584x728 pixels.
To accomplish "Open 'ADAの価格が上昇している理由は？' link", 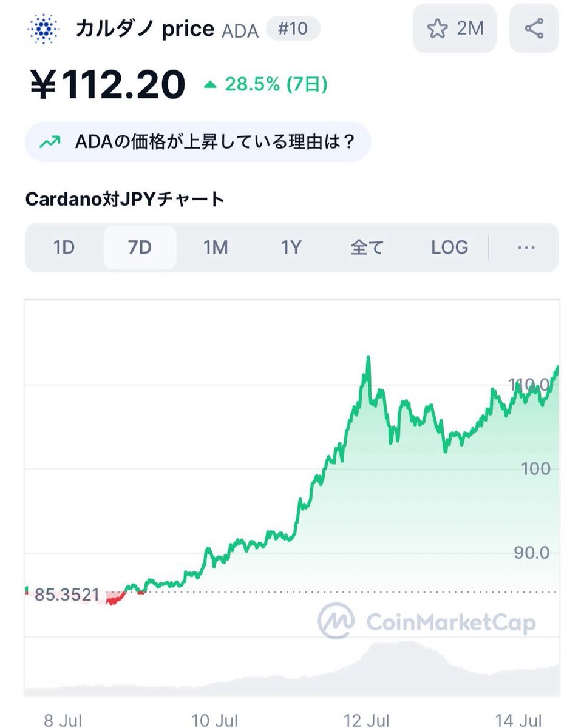I will pyautogui.click(x=198, y=142).
